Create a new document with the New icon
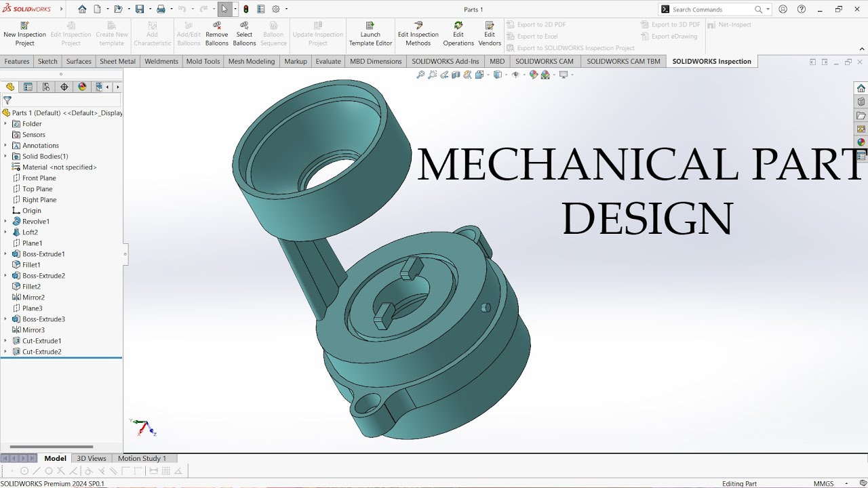Viewport: 868px width, 488px height. 97,9
